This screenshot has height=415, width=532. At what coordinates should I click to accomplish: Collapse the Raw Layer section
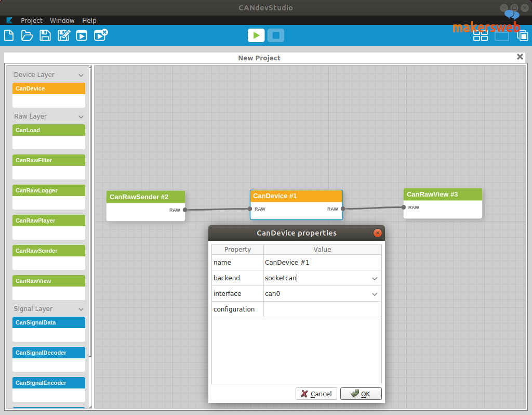click(81, 117)
